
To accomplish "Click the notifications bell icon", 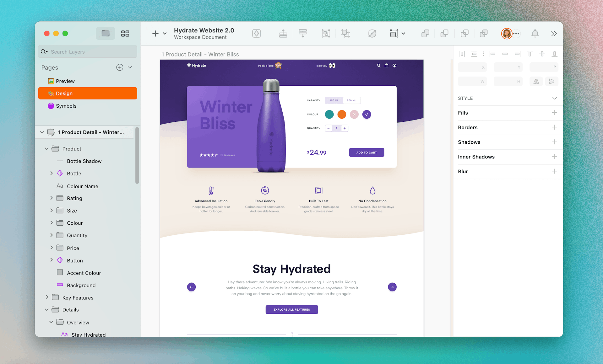I will point(535,34).
